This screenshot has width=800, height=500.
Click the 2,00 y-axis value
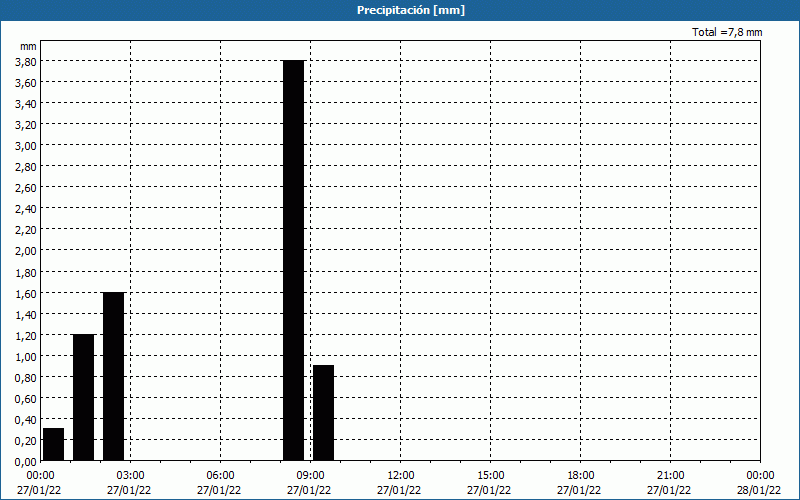[x=26, y=251]
